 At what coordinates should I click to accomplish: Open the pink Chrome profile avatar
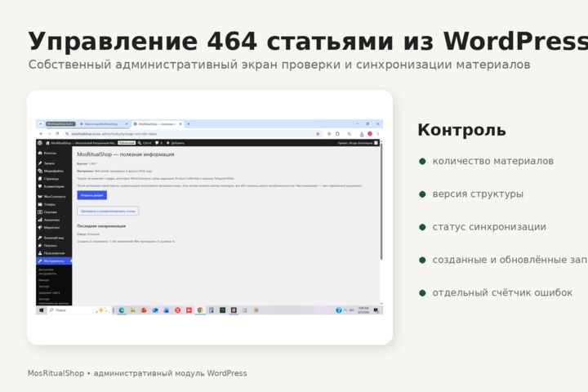[370, 134]
